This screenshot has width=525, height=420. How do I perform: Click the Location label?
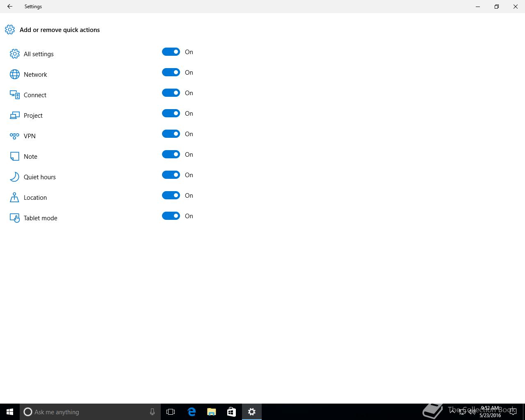pos(35,198)
